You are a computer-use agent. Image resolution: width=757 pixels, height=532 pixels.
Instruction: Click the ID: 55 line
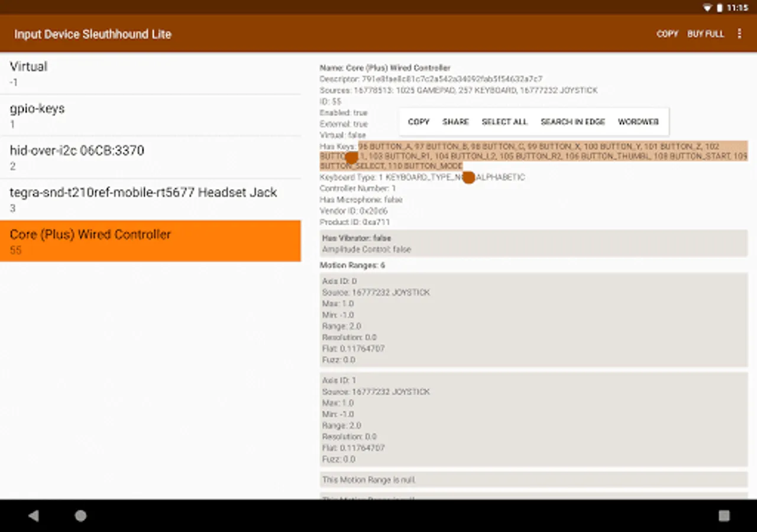tap(331, 102)
